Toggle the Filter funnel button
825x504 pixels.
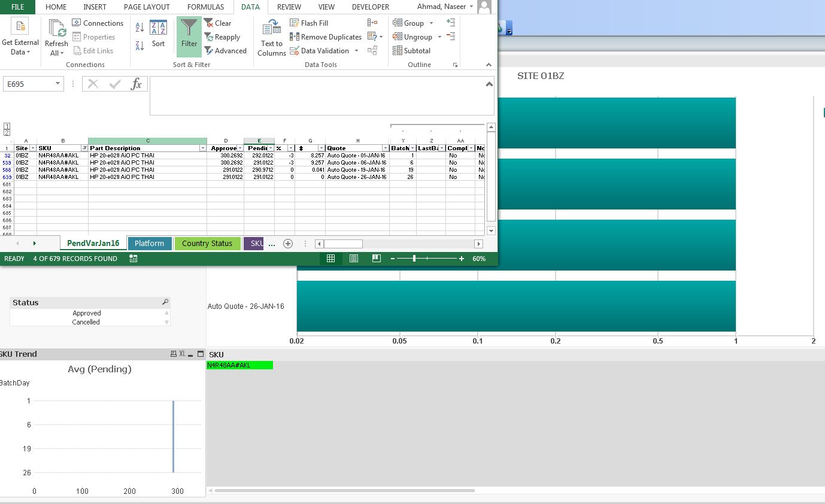[189, 36]
